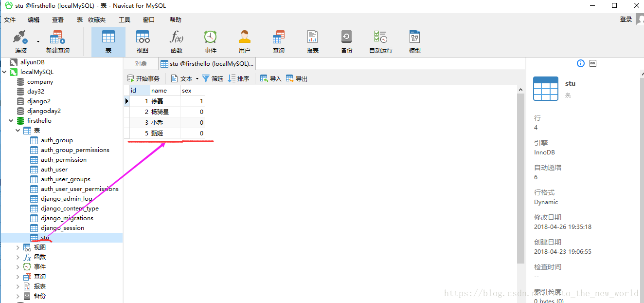The width and height of the screenshot is (644, 303).
Task: Click the 导入 import button
Action: click(271, 78)
